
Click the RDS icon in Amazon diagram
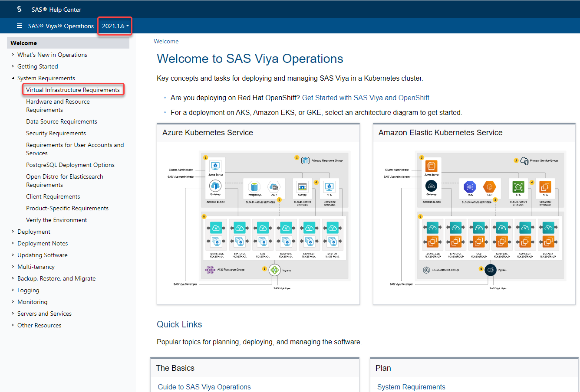point(469,187)
